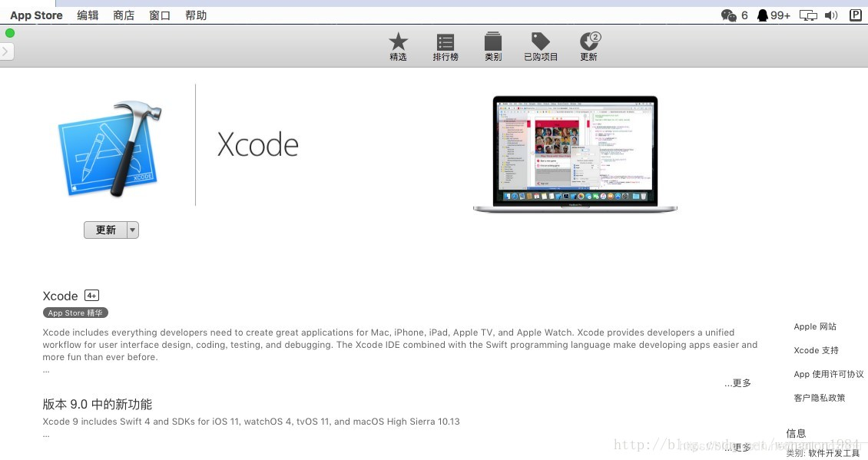Open the 精选 featured star tab
Screen dimensions: 868x460
pos(398,47)
